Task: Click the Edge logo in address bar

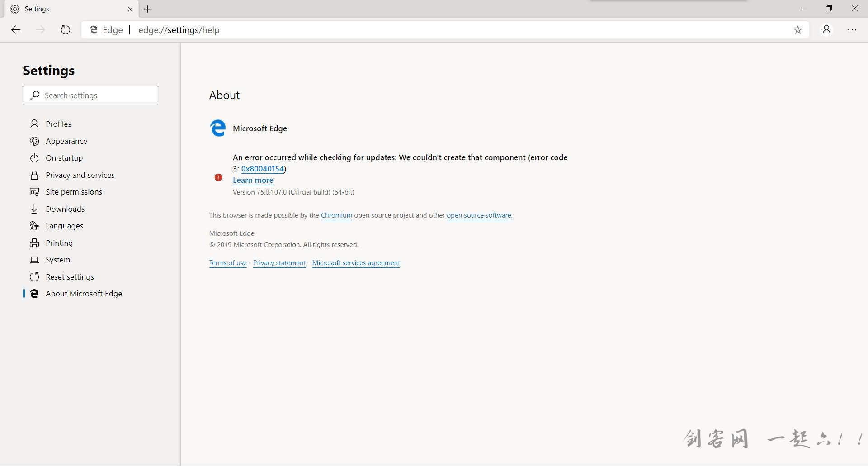Action: 94,30
